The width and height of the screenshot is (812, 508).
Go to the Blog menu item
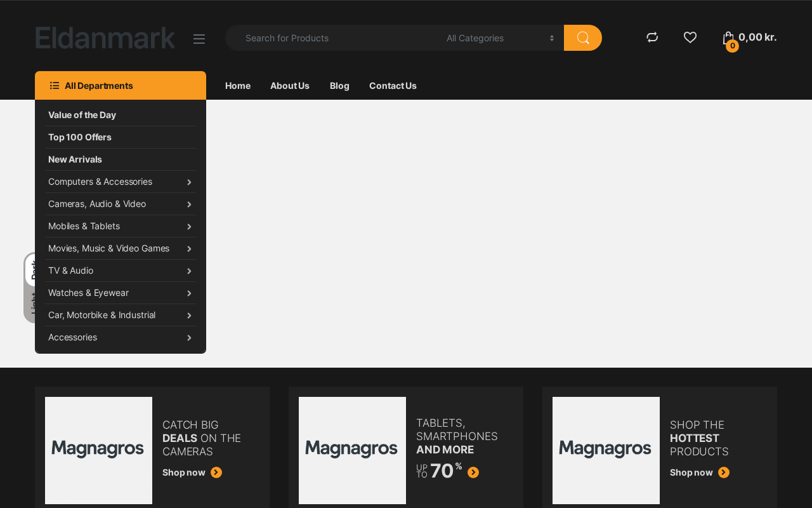pos(339,86)
